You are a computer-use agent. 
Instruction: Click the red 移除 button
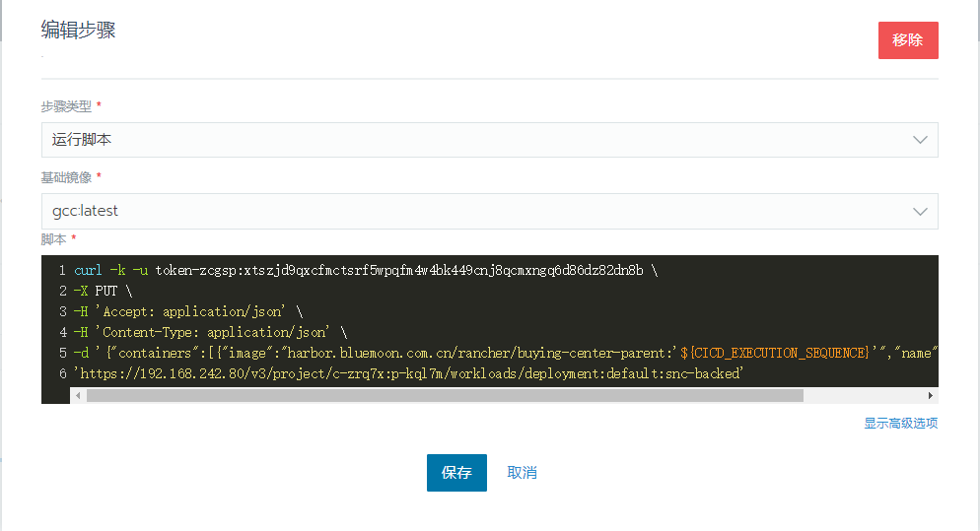coord(907,40)
